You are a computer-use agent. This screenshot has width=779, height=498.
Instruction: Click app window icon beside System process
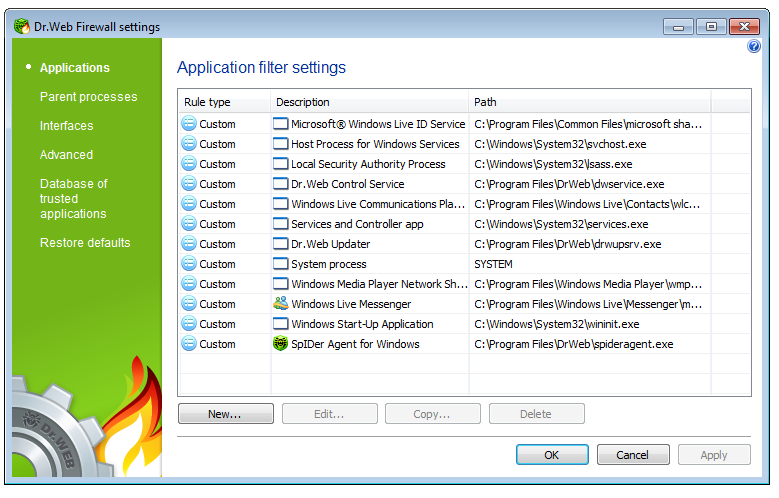click(x=281, y=263)
